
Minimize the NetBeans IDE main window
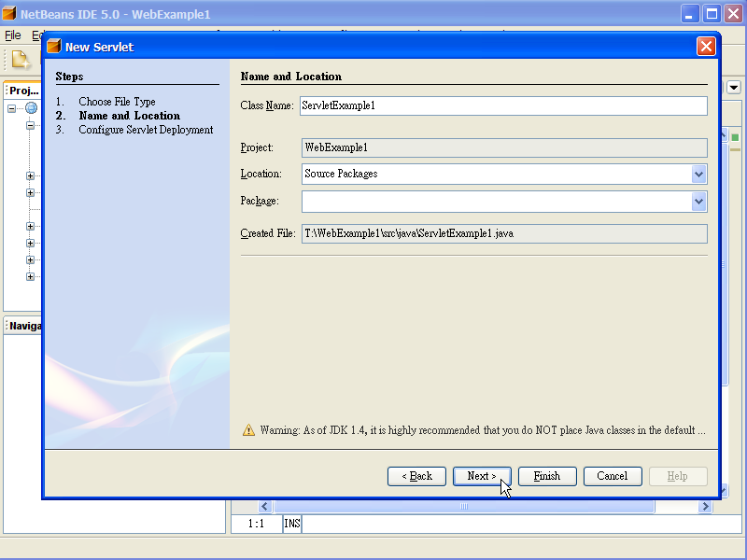coord(690,14)
